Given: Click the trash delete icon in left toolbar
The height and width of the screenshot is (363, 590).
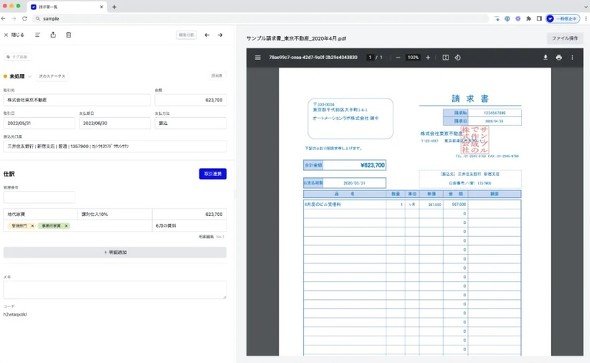Looking at the screenshot, I should [x=68, y=35].
